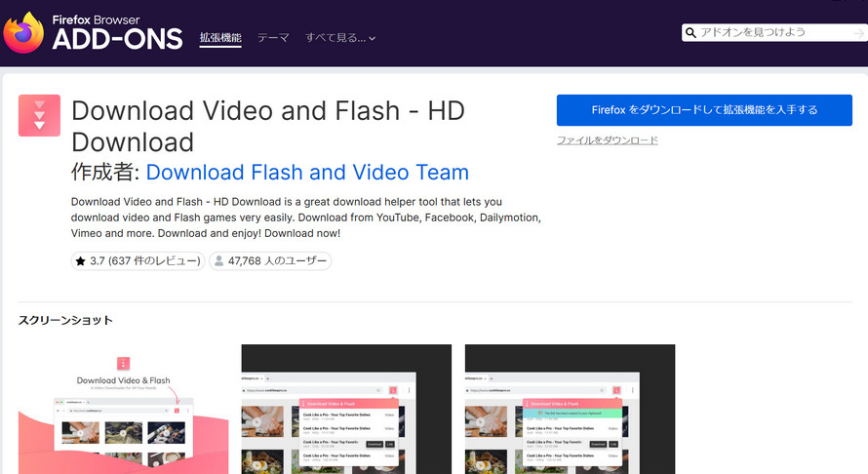The height and width of the screenshot is (474, 868).
Task: Switch to the テーマ tab
Action: [x=273, y=38]
